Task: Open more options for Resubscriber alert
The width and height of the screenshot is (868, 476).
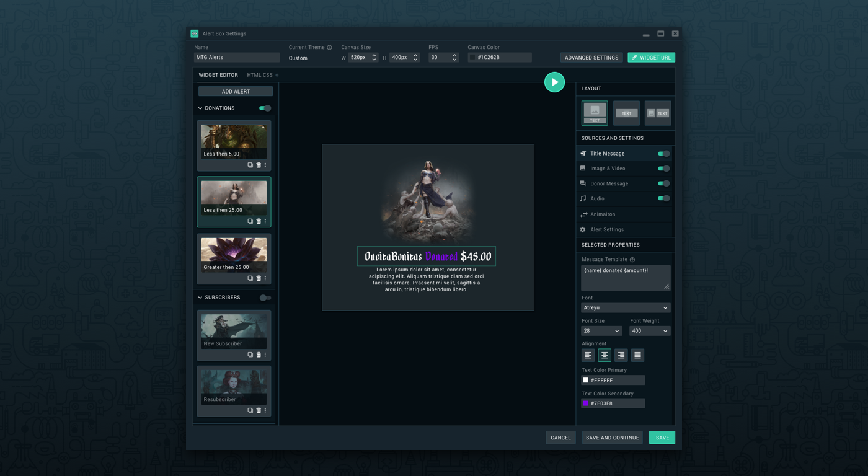Action: pos(265,410)
